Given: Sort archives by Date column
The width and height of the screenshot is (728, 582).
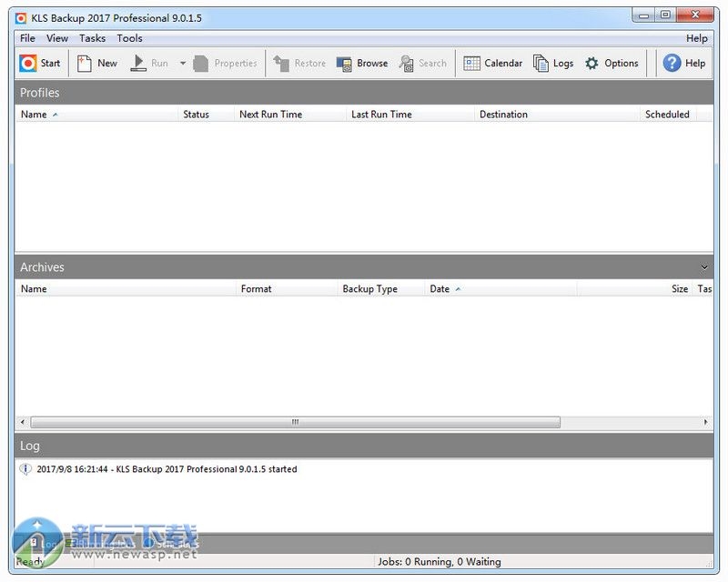Looking at the screenshot, I should (500, 288).
